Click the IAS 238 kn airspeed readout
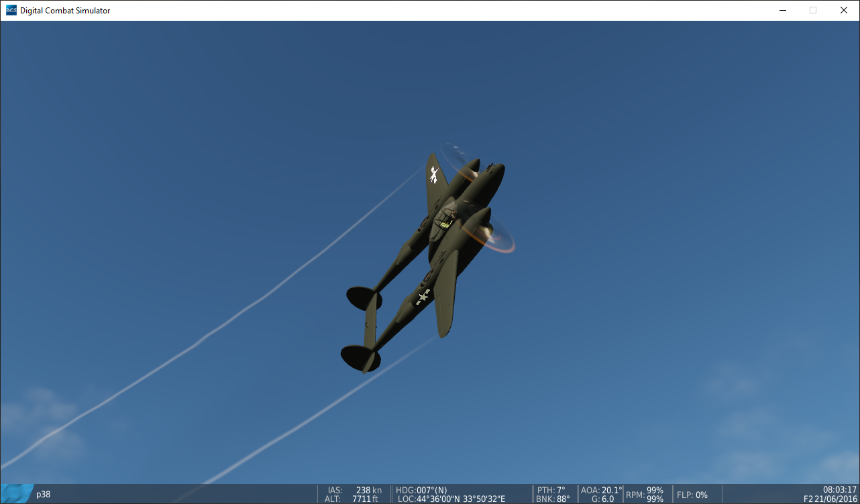 coord(354,490)
